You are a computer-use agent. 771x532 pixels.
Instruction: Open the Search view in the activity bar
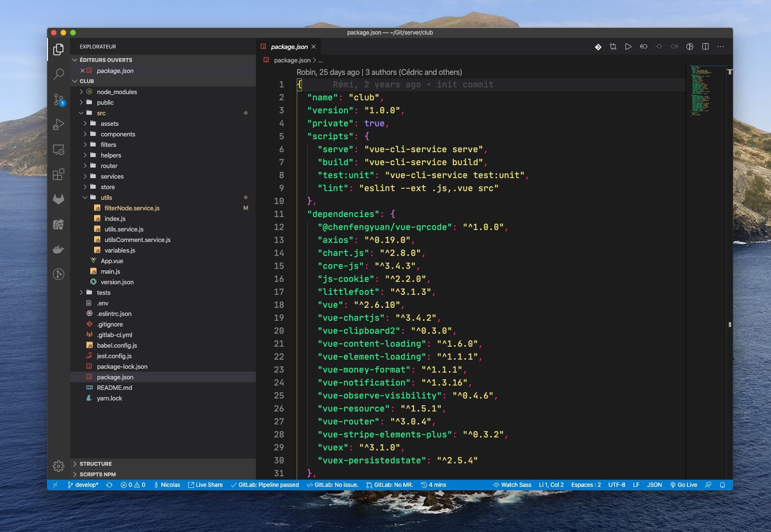click(59, 73)
